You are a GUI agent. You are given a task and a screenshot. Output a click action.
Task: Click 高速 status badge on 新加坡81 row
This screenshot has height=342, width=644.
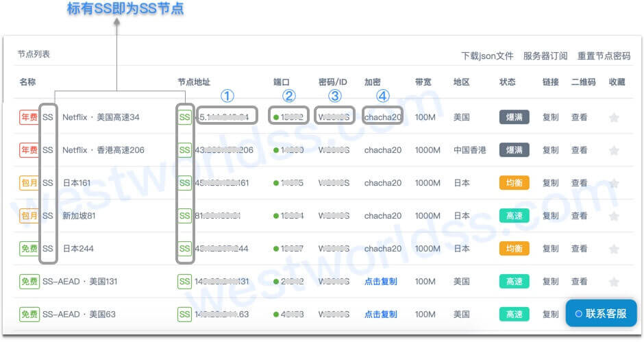(x=514, y=216)
